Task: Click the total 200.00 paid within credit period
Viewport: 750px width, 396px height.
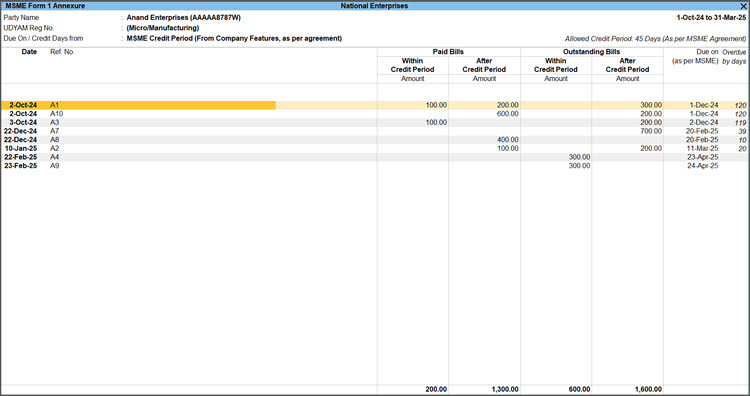Action: pyautogui.click(x=436, y=389)
